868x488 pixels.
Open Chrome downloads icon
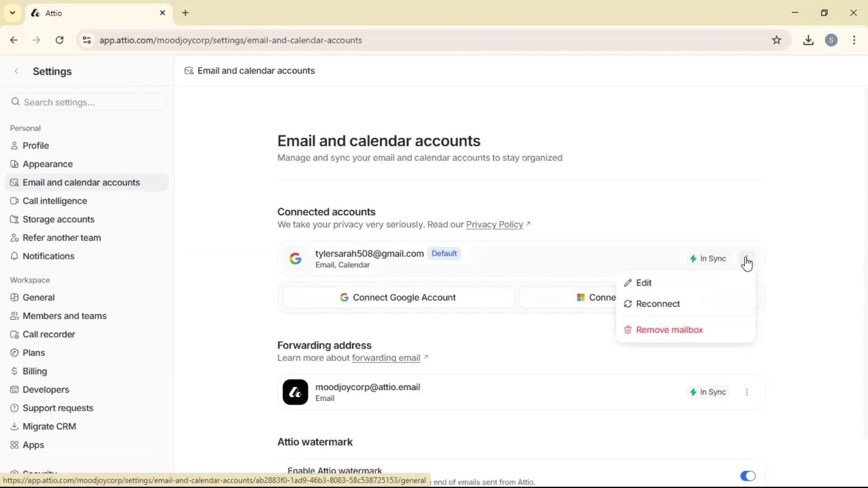808,40
